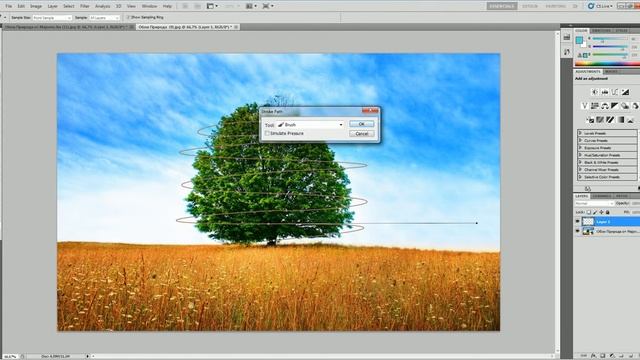
Task: Open the Help menu
Action: (167, 6)
